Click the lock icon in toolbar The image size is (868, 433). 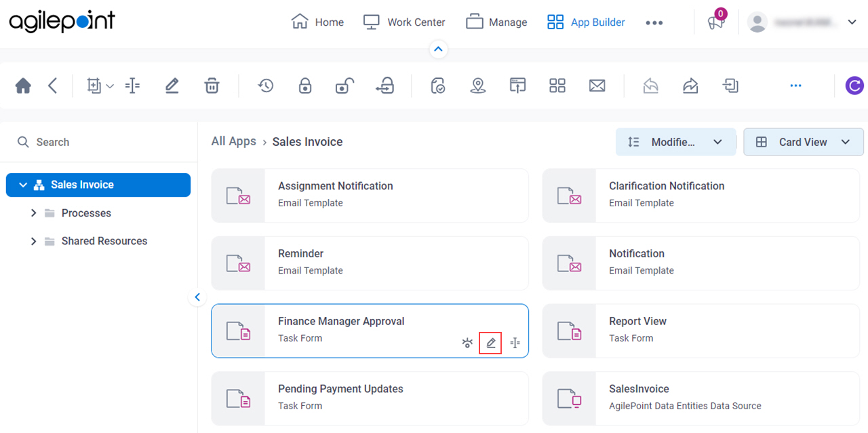coord(305,86)
